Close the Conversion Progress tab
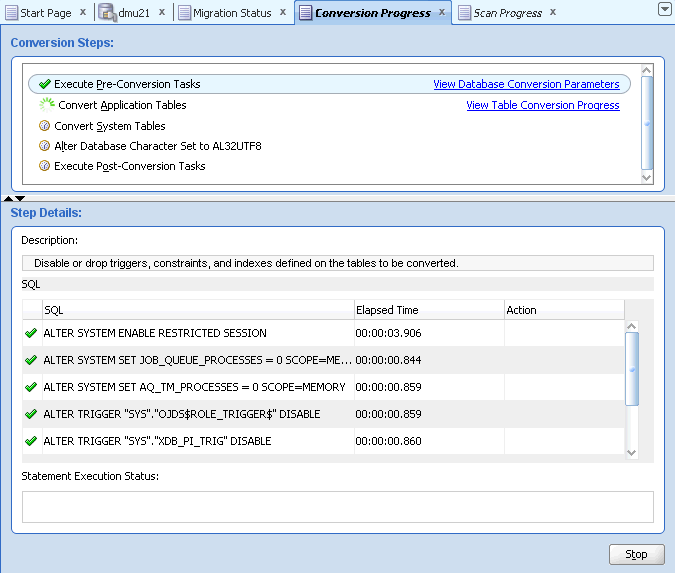This screenshot has height=573, width=675. (442, 12)
